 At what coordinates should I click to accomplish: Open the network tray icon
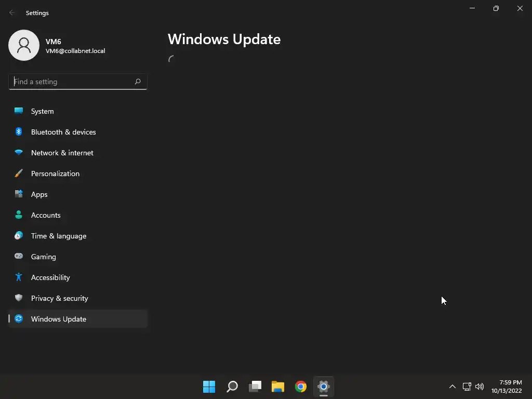point(467,387)
